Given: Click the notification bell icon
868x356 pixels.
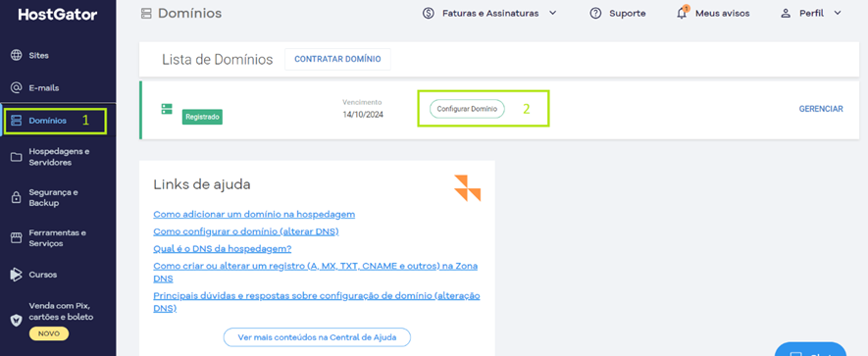Looking at the screenshot, I should [682, 14].
